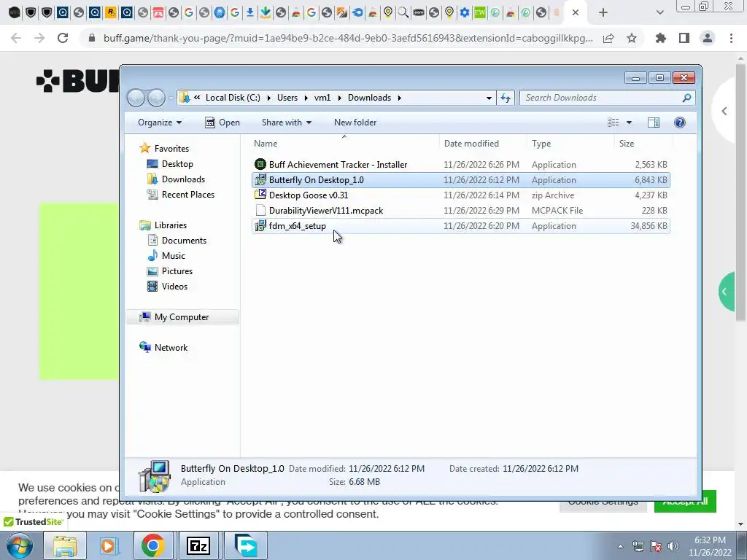Click Explorer forward navigation button
The image size is (747, 560).
pos(156,98)
